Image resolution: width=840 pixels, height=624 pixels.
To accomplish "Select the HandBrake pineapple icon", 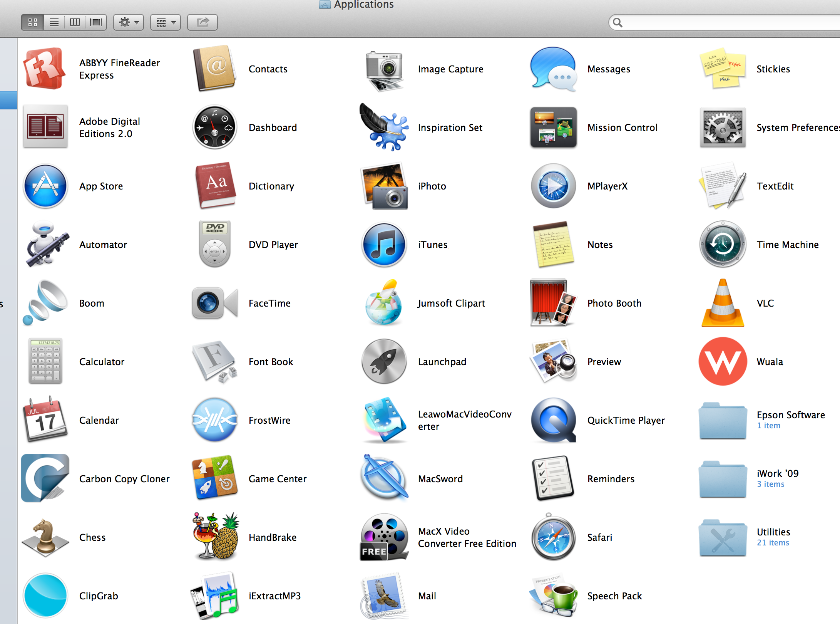I will pyautogui.click(x=216, y=536).
